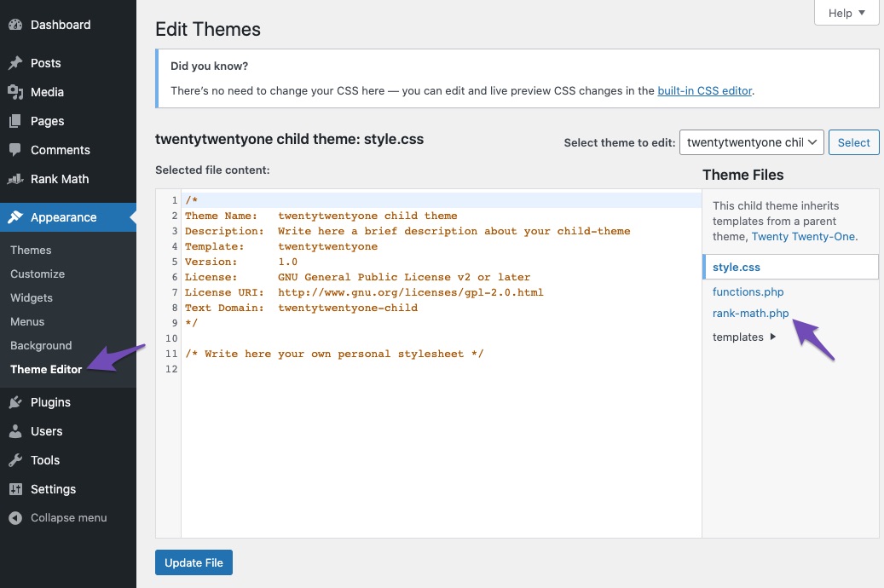
Task: Click the Pages document icon
Action: pyautogui.click(x=15, y=121)
